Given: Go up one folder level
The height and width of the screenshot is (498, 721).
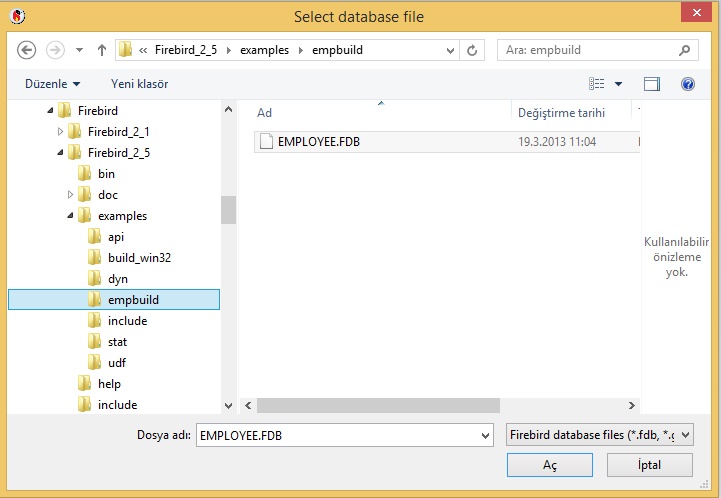Looking at the screenshot, I should (x=102, y=49).
